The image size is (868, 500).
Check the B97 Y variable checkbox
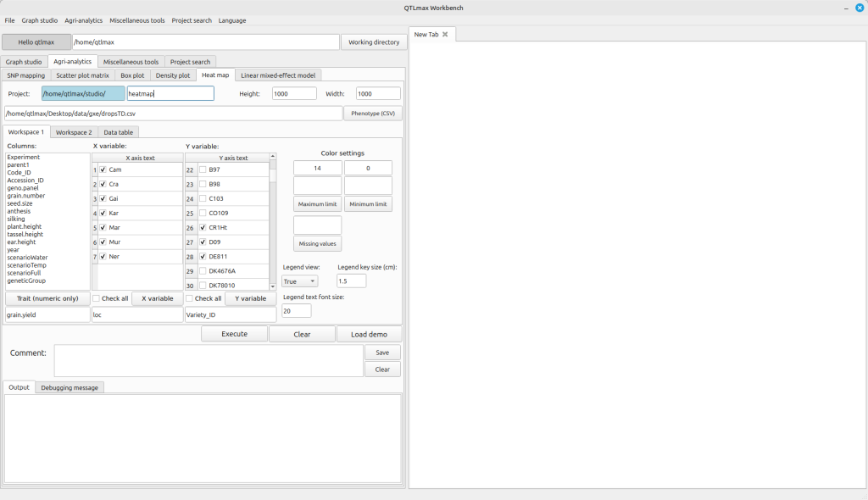(203, 170)
